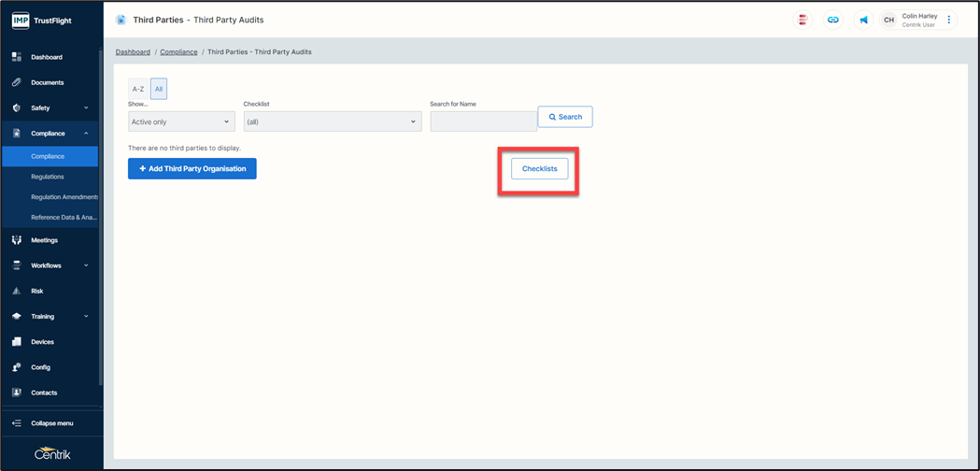Click the Third Parties page title icon

pos(121,20)
